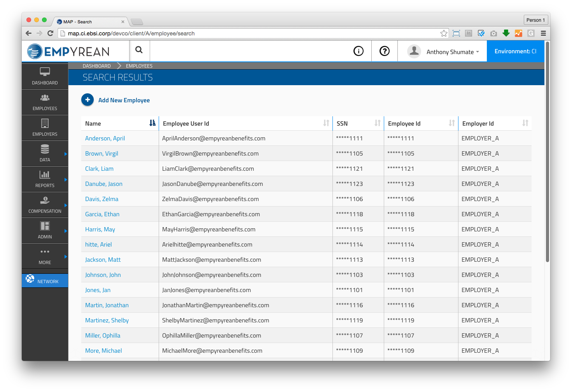Open employee Martinez, Shelby
572x392 pixels.
(x=107, y=320)
